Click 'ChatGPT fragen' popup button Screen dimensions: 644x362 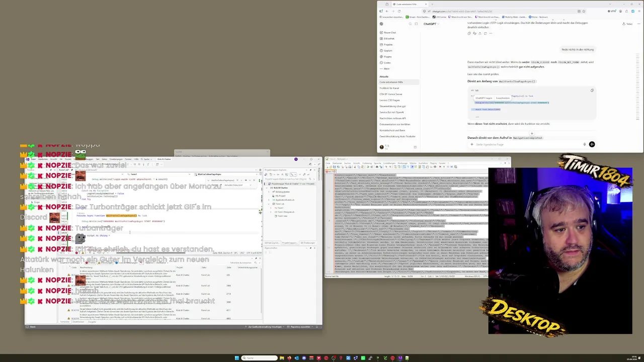coord(484,98)
